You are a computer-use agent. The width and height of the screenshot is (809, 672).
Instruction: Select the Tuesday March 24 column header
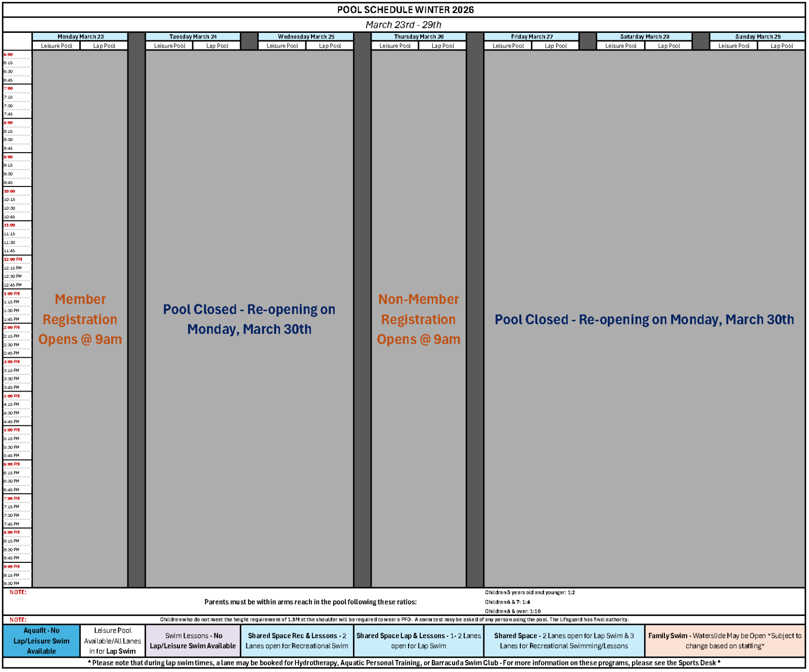(x=193, y=36)
